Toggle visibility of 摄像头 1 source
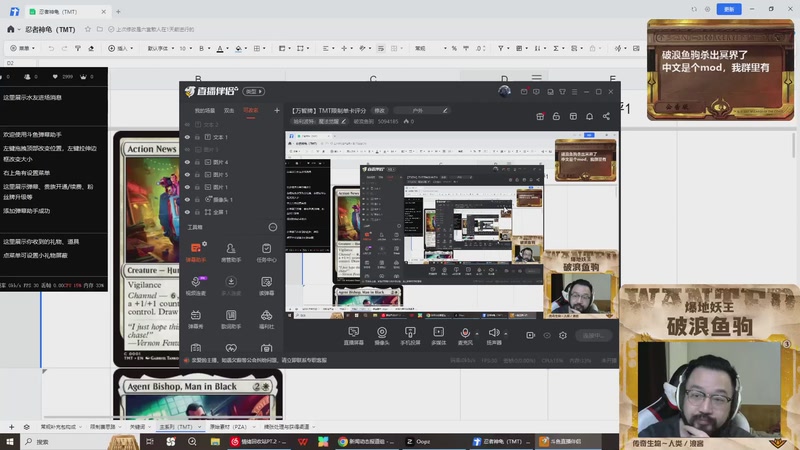The image size is (800, 450). tap(187, 199)
